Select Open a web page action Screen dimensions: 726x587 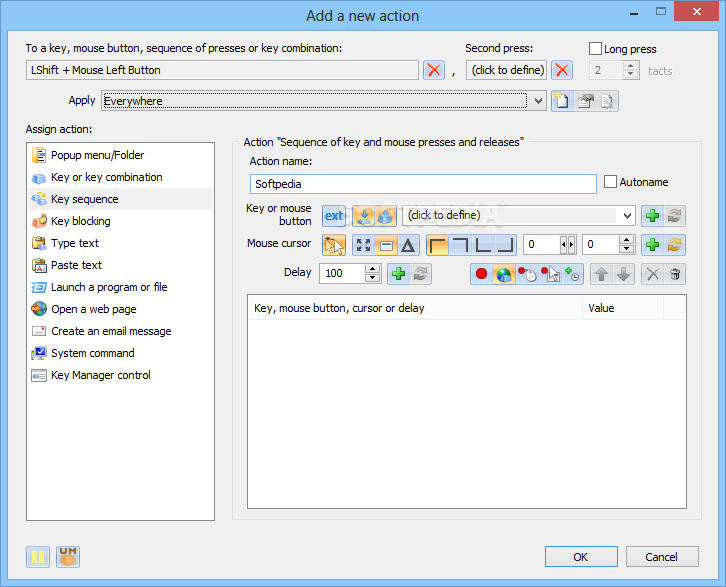click(120, 309)
